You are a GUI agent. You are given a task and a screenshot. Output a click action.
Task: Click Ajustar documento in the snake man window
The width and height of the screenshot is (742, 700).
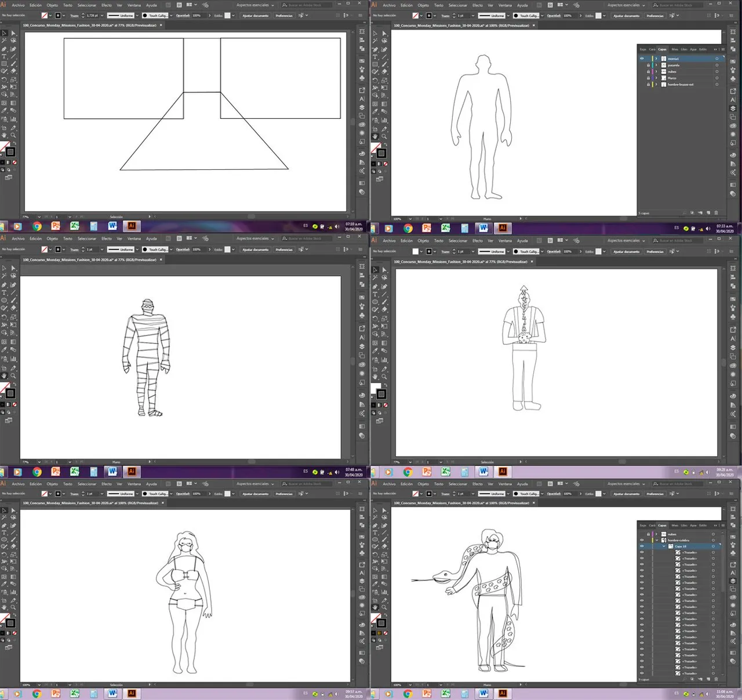[627, 494]
